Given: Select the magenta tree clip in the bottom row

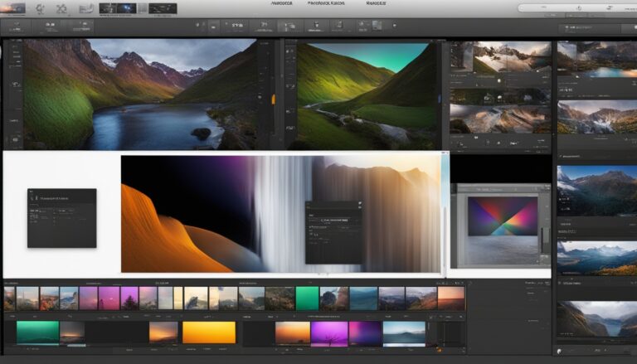Looking at the screenshot, I should [329, 333].
